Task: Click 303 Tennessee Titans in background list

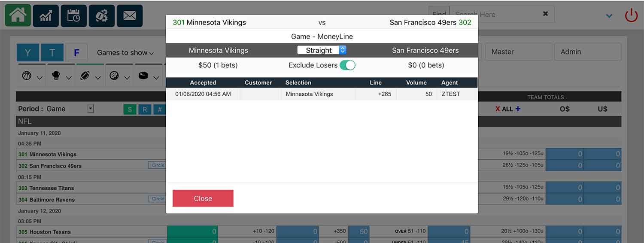Action: [x=46, y=188]
